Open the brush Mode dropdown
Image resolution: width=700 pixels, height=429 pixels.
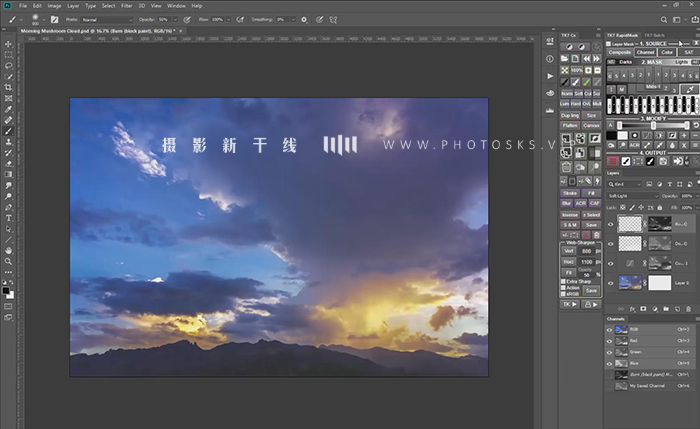click(108, 20)
